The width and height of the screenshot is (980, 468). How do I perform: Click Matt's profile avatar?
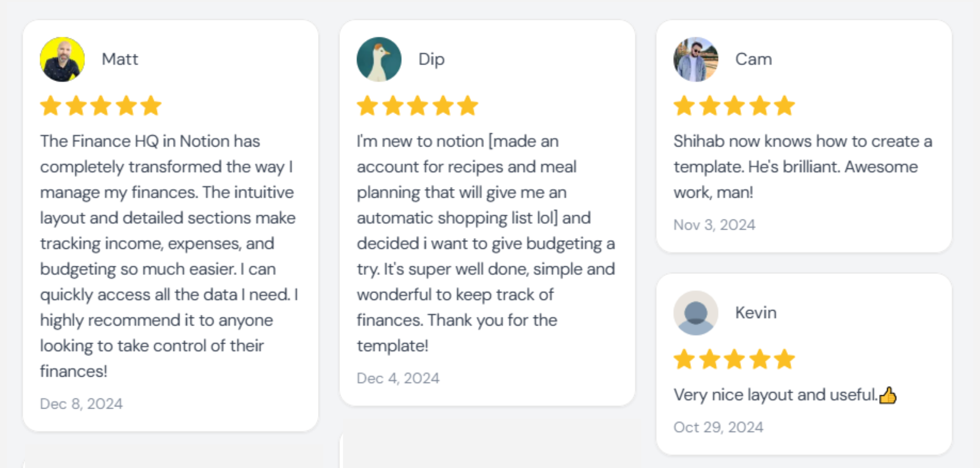[62, 59]
